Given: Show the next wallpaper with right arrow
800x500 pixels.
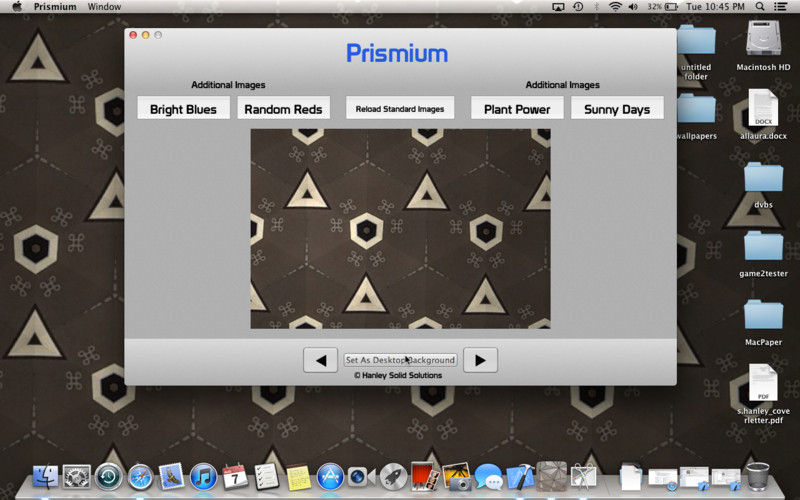Looking at the screenshot, I should tap(480, 360).
